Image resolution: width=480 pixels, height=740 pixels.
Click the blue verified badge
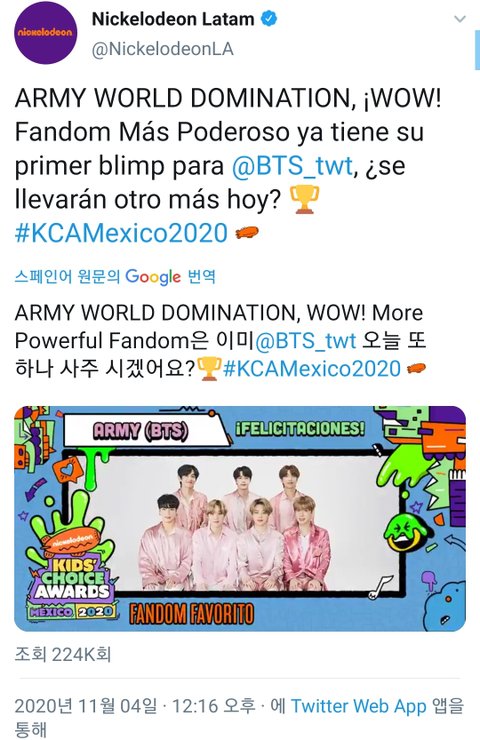269,19
